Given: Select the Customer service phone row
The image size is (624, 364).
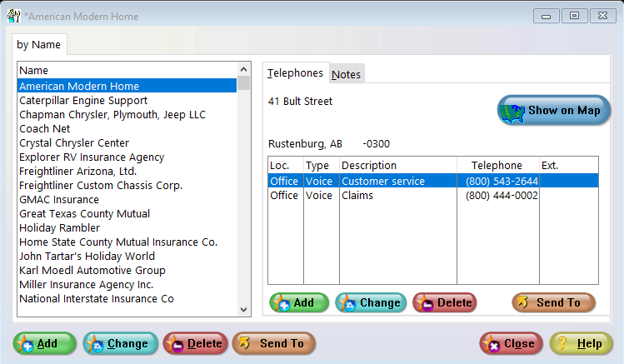Looking at the screenshot, I should coord(433,181).
